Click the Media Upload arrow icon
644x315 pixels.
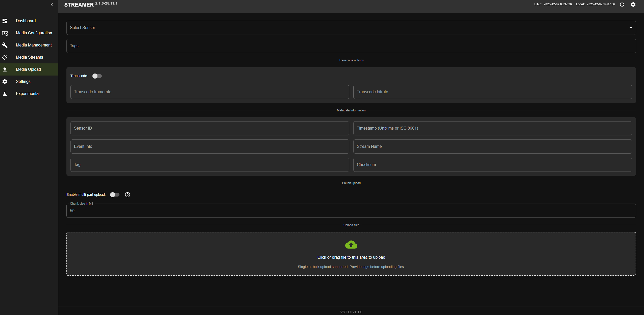click(5, 69)
